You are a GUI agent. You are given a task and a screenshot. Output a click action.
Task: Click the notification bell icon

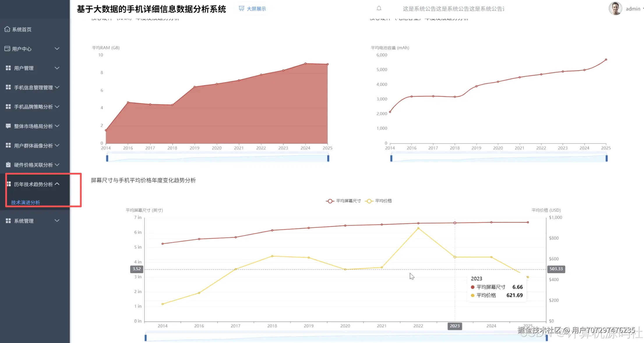[x=379, y=8]
